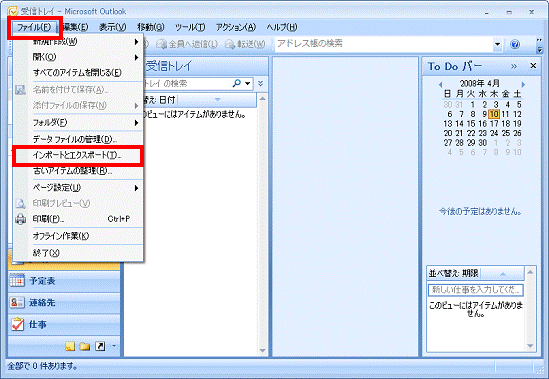Screen dimensions: 549x379
Task: Open the ファイル(F) menu
Action: (x=34, y=27)
